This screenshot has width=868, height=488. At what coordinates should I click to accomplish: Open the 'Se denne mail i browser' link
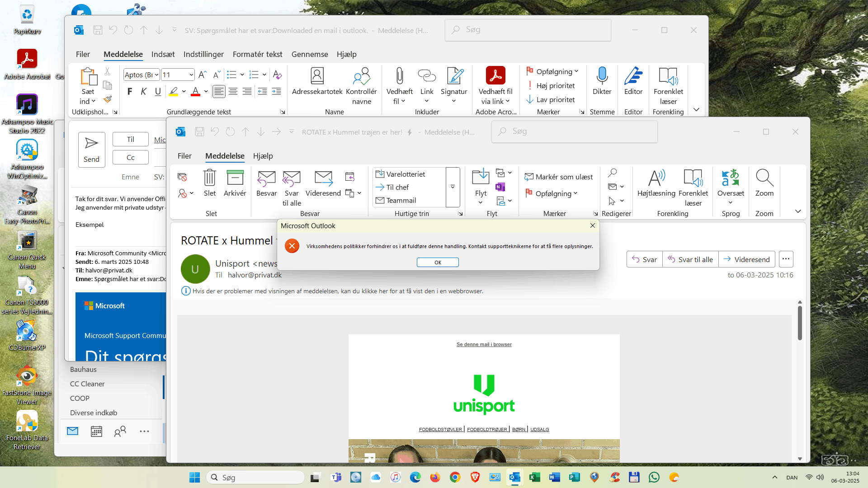(x=484, y=345)
